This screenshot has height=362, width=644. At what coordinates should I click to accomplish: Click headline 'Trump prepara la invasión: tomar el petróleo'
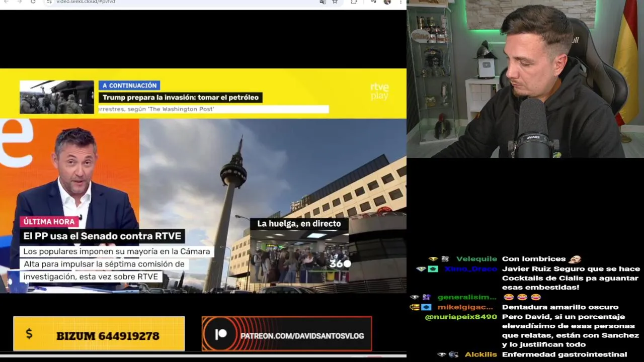[181, 98]
